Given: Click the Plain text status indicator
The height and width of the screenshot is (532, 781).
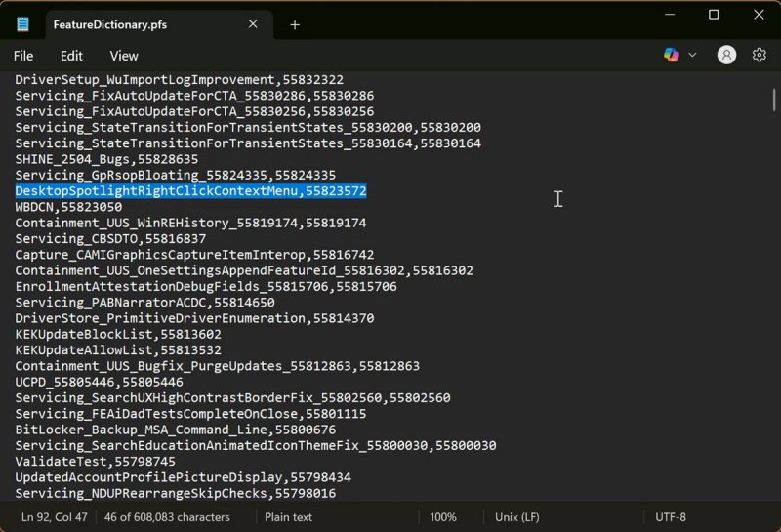Looking at the screenshot, I should [288, 517].
